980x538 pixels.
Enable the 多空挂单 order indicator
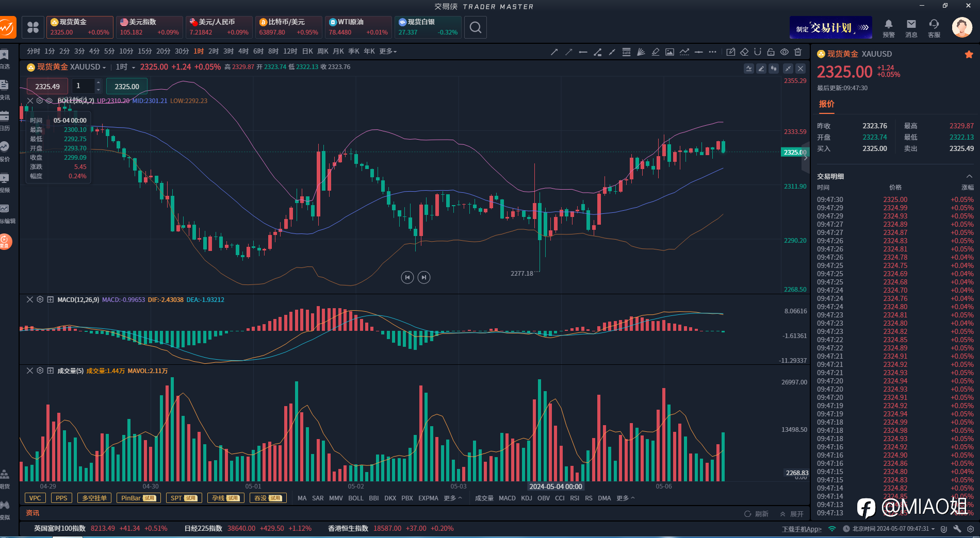pos(94,498)
